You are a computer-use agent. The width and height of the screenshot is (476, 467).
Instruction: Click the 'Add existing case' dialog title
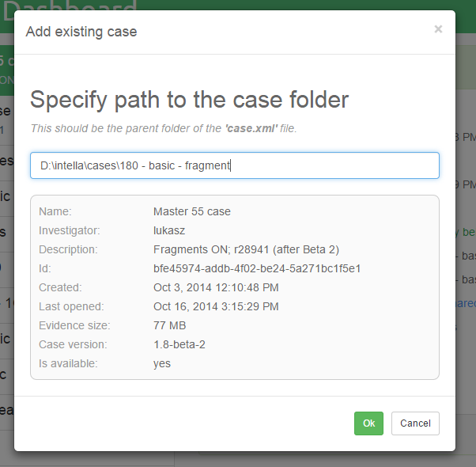point(81,32)
